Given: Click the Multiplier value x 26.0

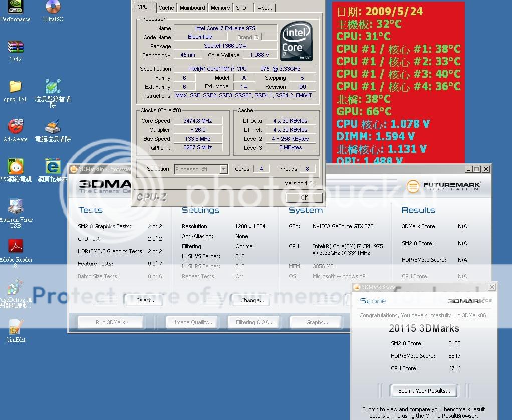Looking at the screenshot, I should click(x=198, y=130).
